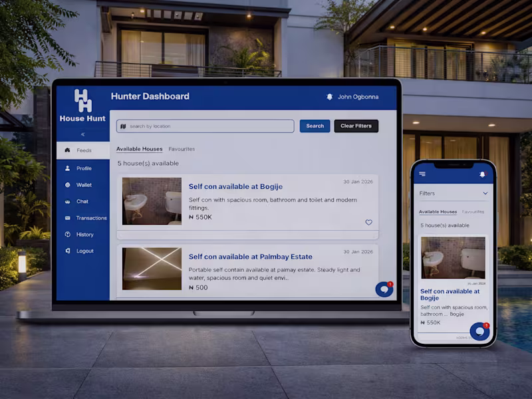This screenshot has width=532, height=399.
Task: Open History via the clock icon
Action: coord(69,235)
